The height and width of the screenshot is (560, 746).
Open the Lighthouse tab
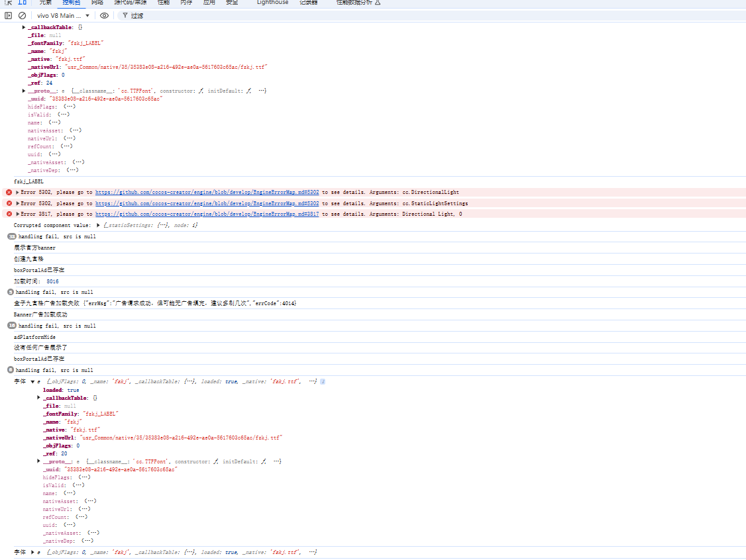point(272,3)
